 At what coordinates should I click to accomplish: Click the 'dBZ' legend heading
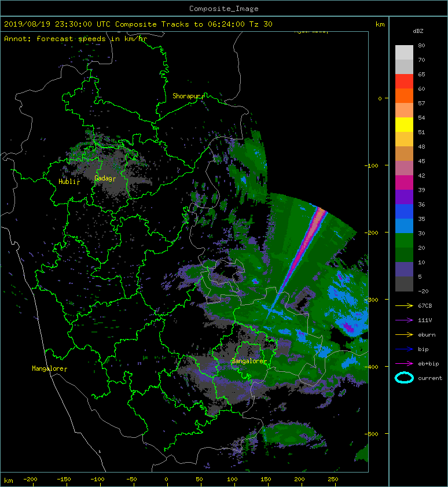[418, 31]
